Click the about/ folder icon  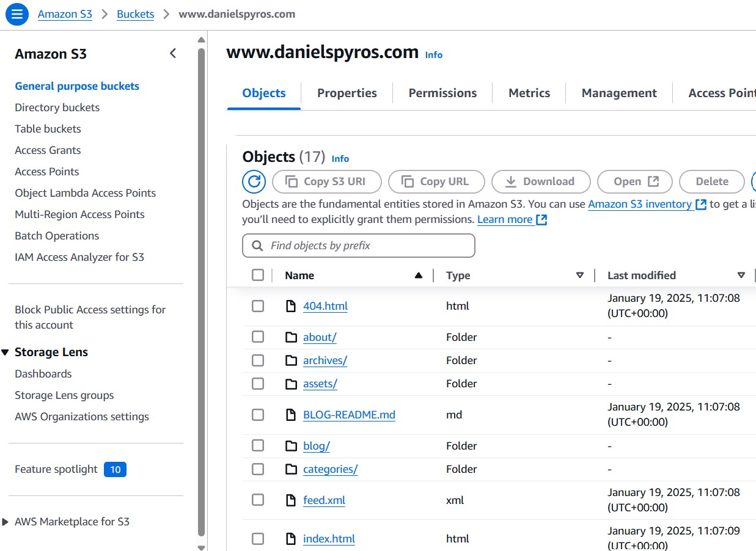292,337
